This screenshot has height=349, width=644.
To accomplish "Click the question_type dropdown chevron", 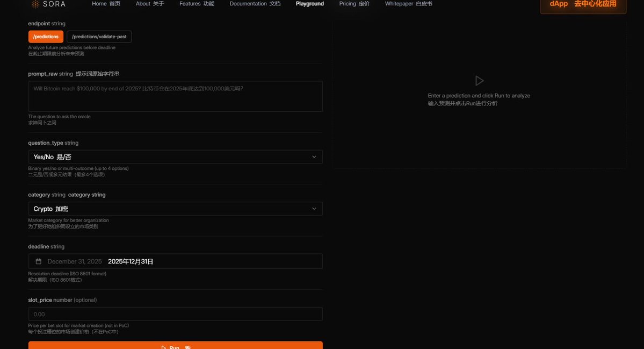I will (314, 156).
